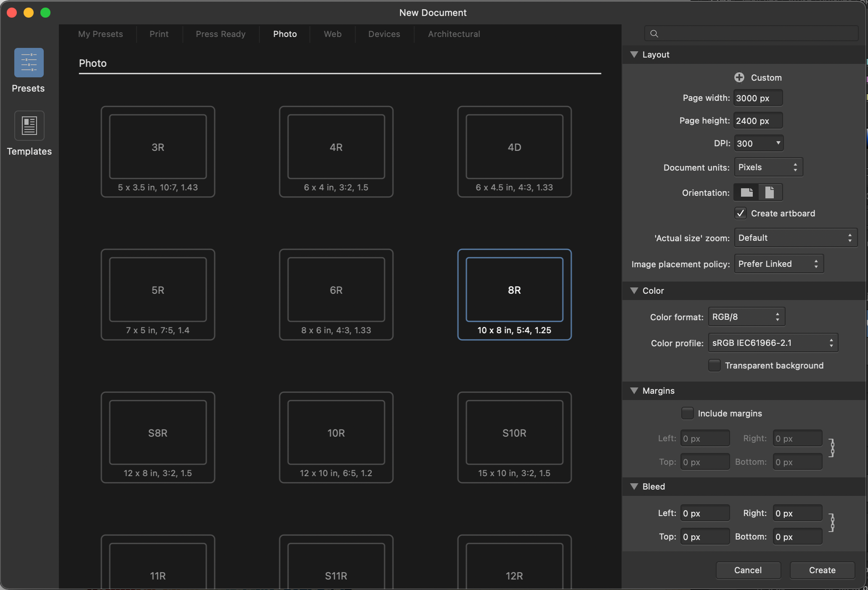Click the Cancel button
The image size is (868, 590).
point(748,570)
